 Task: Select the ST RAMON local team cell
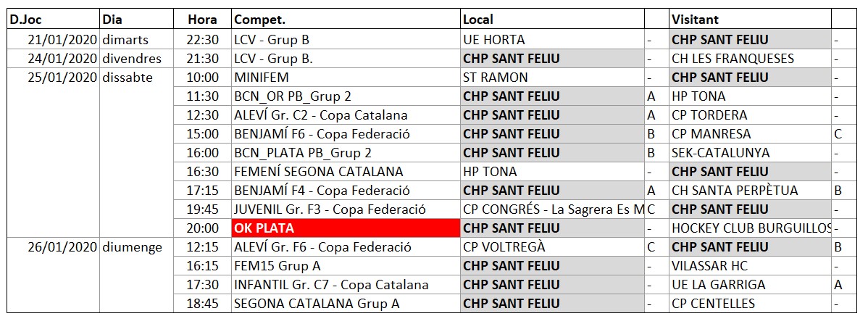tap(552, 78)
